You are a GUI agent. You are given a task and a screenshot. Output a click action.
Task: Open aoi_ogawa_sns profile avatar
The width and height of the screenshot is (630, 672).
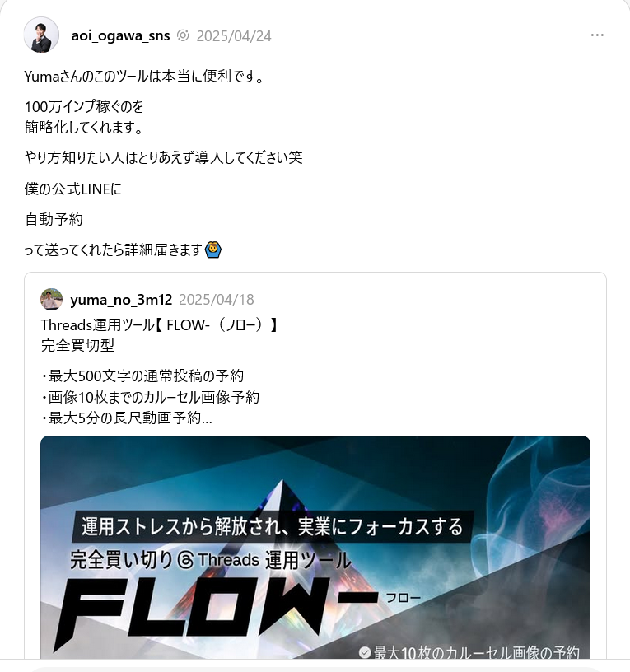click(41, 35)
